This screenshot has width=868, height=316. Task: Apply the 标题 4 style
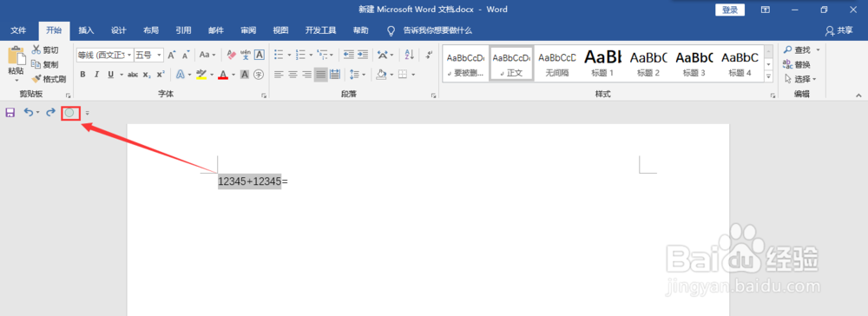740,63
